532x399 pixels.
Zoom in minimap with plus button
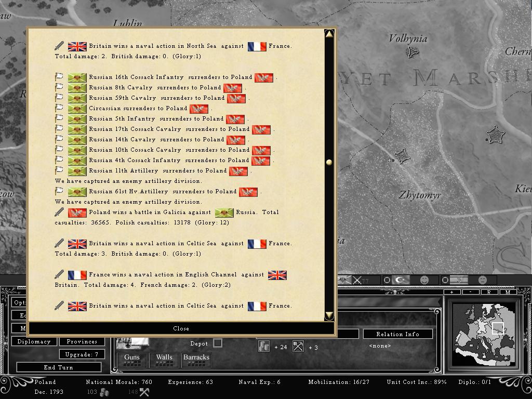pos(452,292)
